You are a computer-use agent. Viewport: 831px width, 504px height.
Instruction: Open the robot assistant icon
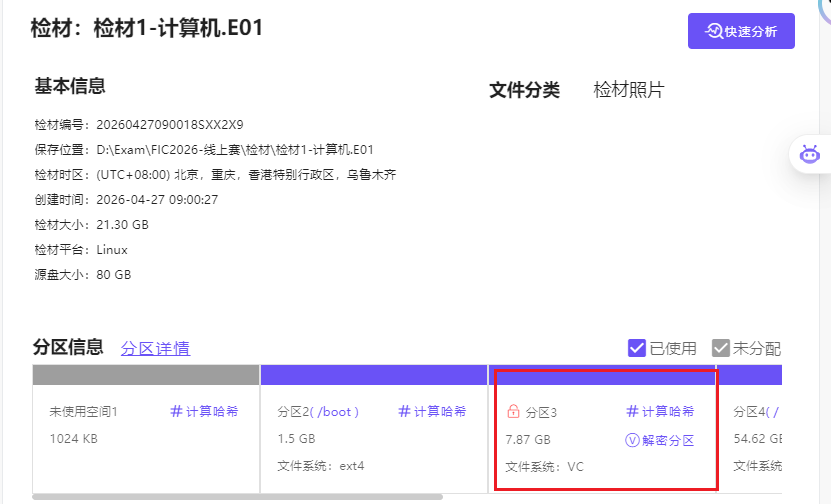pos(809,154)
